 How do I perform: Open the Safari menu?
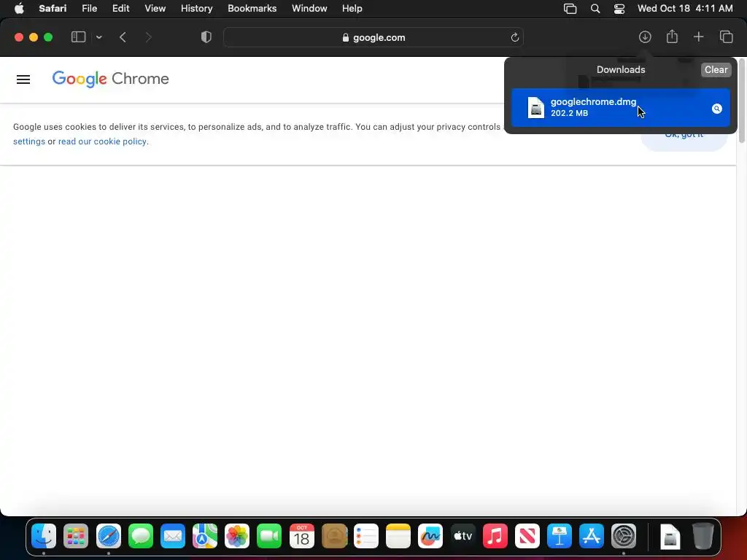(x=53, y=9)
